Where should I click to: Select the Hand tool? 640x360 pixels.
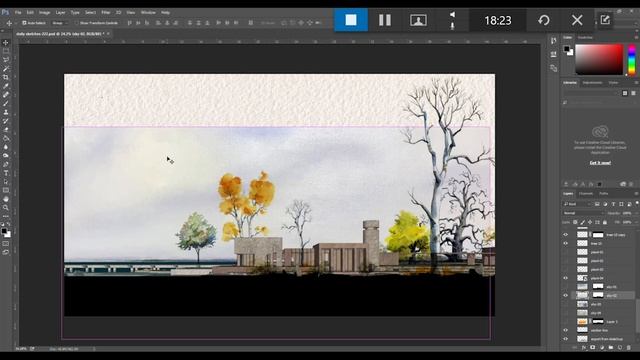(x=6, y=199)
